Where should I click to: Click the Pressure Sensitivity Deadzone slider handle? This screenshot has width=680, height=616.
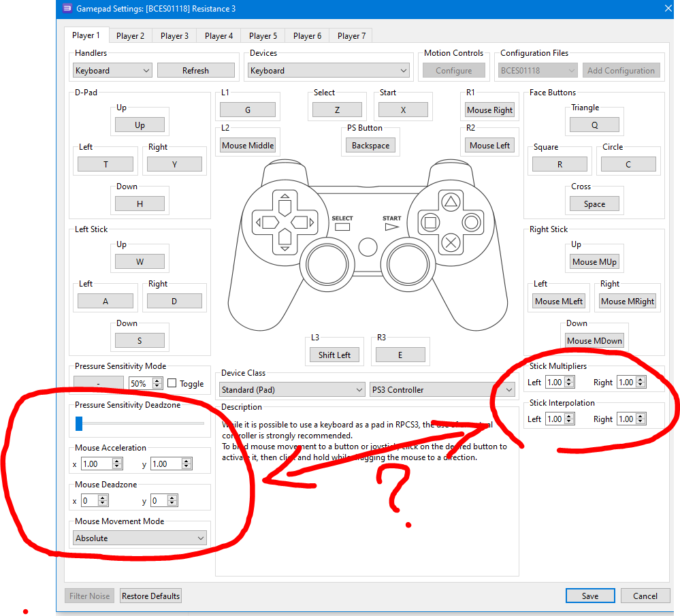(79, 424)
